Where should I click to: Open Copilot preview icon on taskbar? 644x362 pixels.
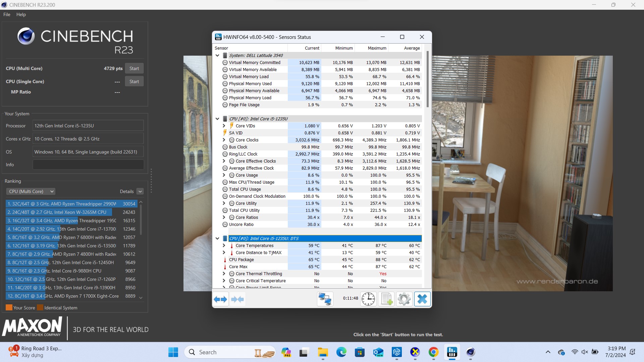[x=286, y=352]
